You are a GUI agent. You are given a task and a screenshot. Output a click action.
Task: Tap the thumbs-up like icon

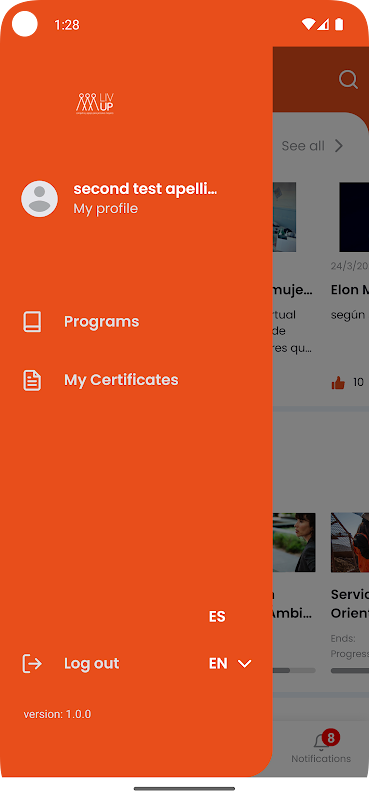click(338, 383)
